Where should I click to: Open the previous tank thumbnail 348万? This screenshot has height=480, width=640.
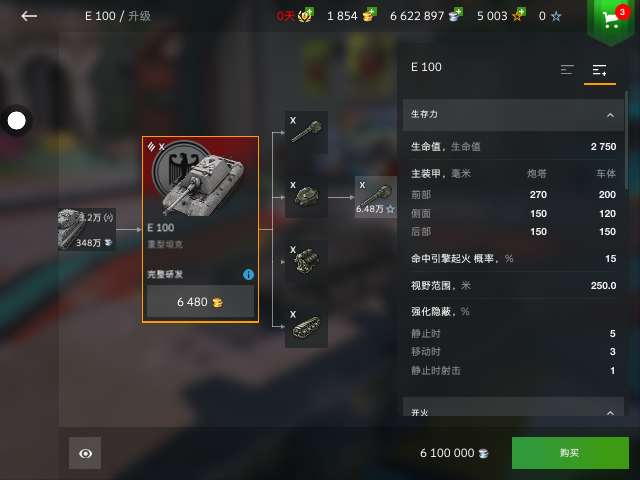click(87, 229)
